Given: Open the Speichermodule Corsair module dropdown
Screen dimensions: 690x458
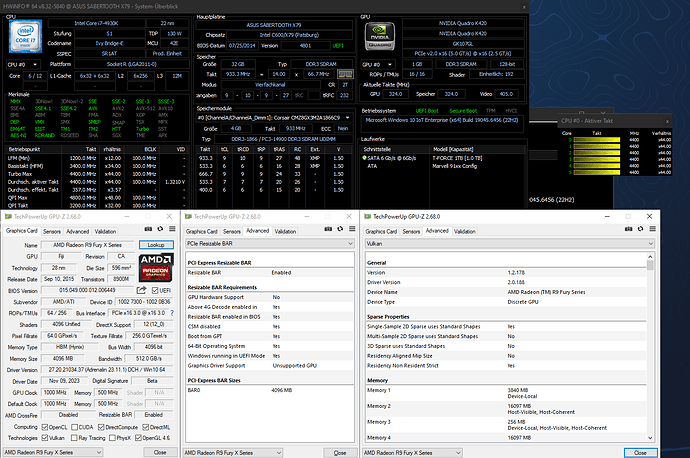Looking at the screenshot, I should [x=274, y=117].
